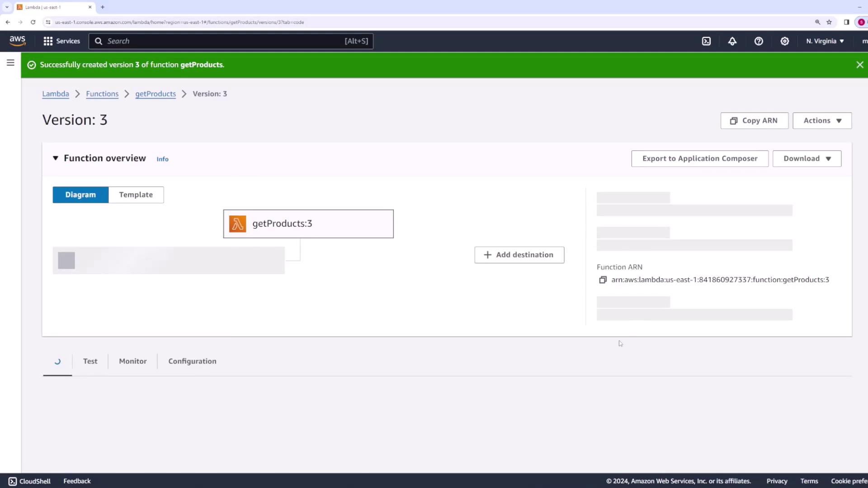Screen dimensions: 868x488
Task: Copy the Function ARN using copy icon
Action: (x=603, y=280)
